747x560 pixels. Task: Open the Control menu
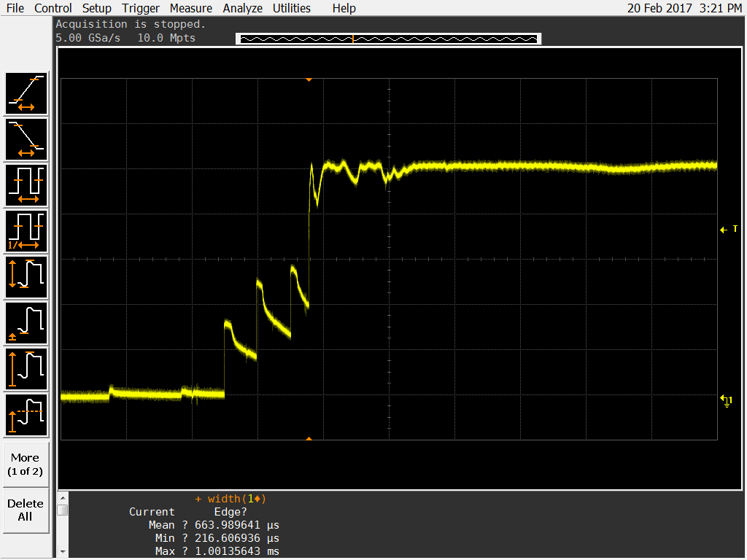point(53,8)
